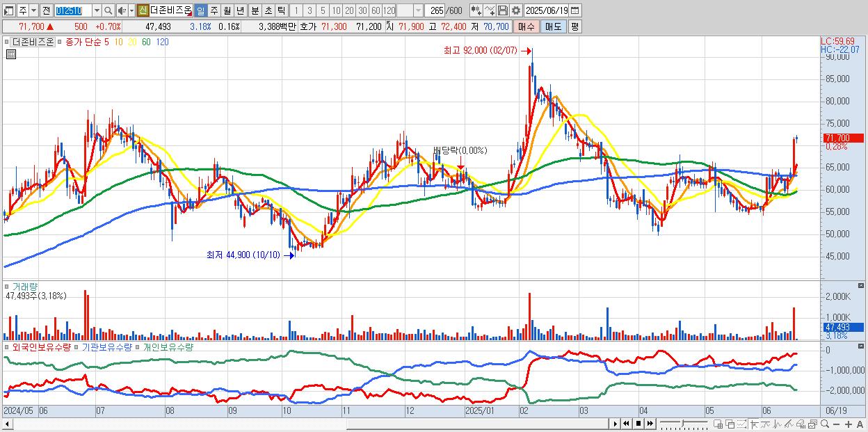
Task: Click the magnifier zoom icon at bottom
Action: pyautogui.click(x=824, y=424)
